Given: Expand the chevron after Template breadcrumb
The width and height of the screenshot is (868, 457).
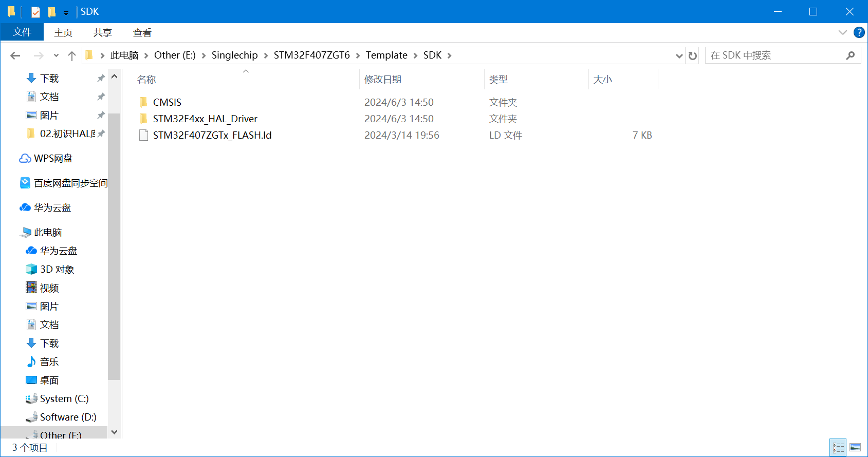Looking at the screenshot, I should [x=415, y=55].
